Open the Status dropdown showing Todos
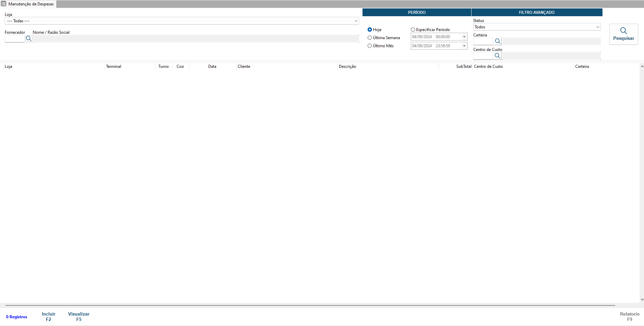 [x=537, y=27]
